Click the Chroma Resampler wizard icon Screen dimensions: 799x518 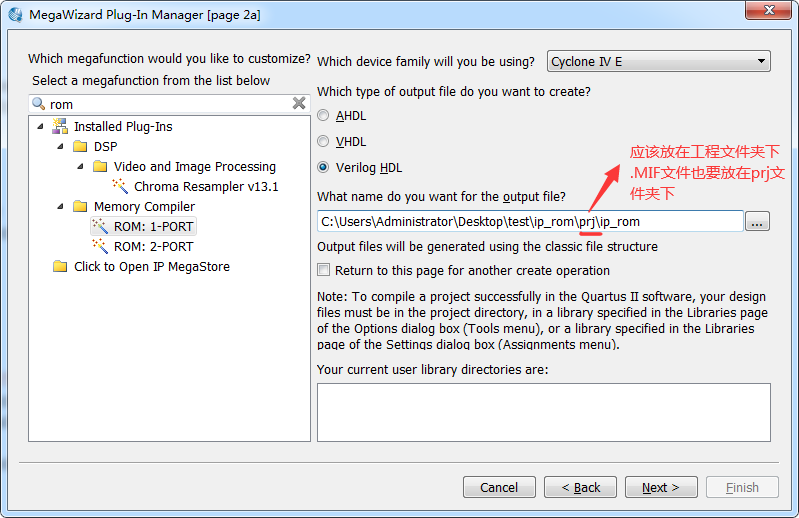pos(119,187)
